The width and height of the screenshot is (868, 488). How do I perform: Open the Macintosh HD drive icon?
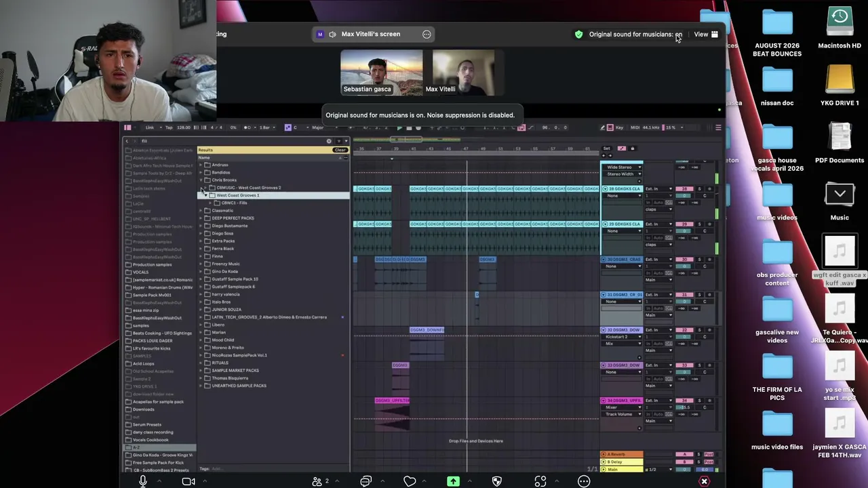point(840,22)
